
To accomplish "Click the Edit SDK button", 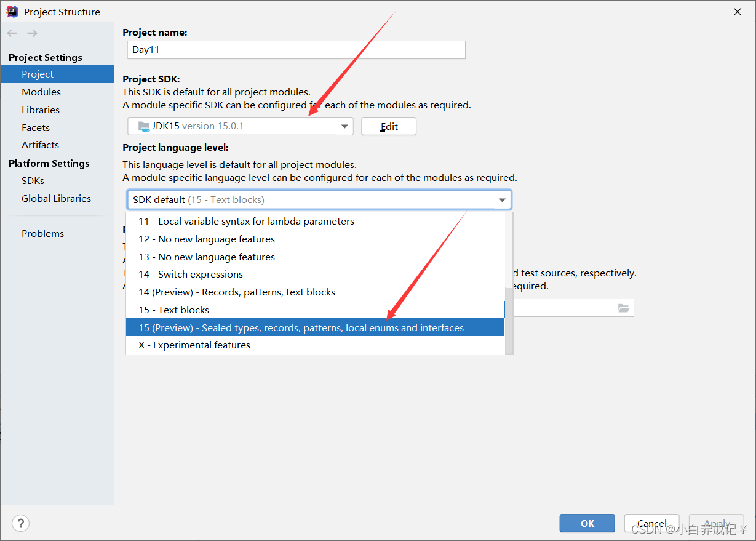I will pos(389,126).
